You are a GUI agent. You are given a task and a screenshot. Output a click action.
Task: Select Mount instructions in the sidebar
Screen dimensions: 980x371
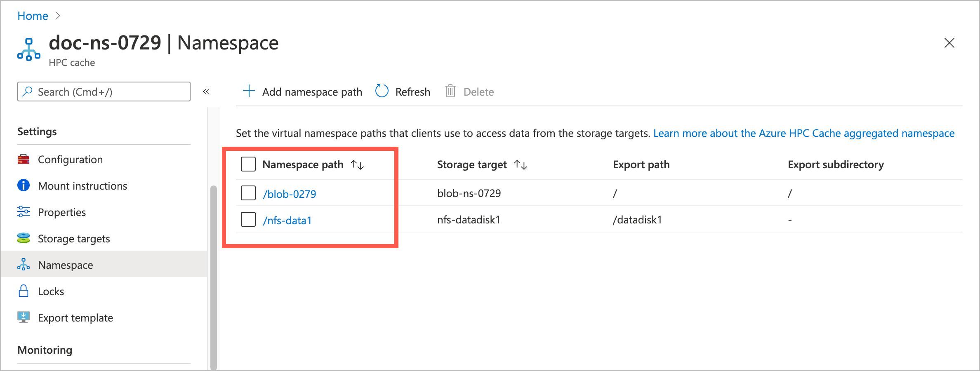coord(82,186)
